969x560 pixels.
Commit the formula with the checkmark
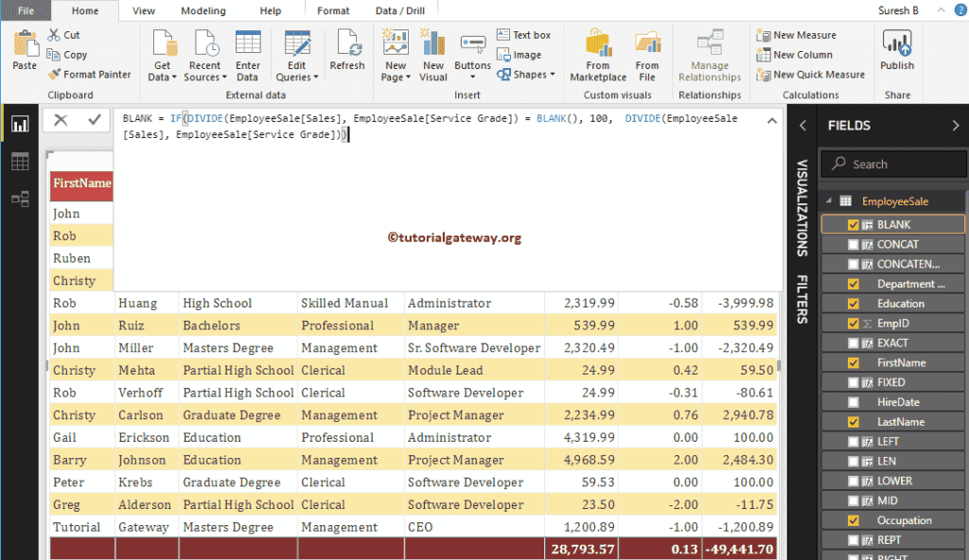pyautogui.click(x=94, y=120)
